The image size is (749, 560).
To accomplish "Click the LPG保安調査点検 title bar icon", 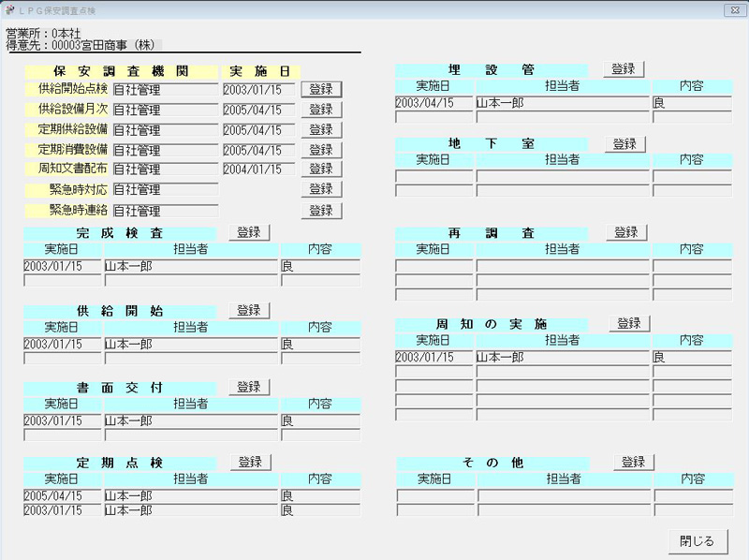I will (x=9, y=10).
